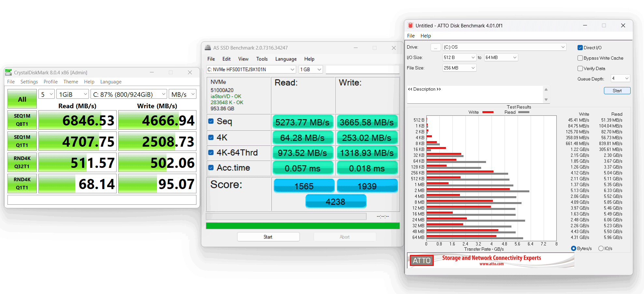Open the 256 MB file size dropdown
Image resolution: width=644 pixels, height=294 pixels.
pos(459,68)
